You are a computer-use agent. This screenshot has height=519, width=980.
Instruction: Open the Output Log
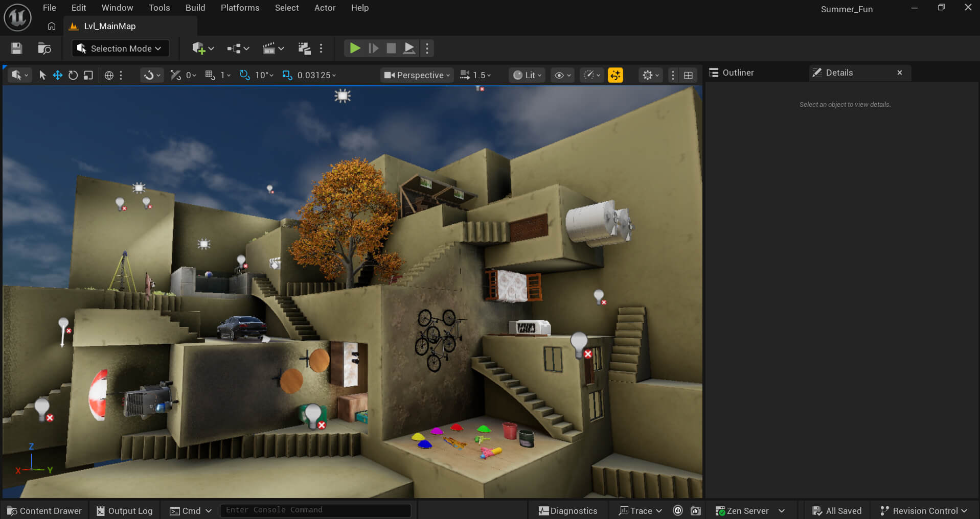(124, 511)
